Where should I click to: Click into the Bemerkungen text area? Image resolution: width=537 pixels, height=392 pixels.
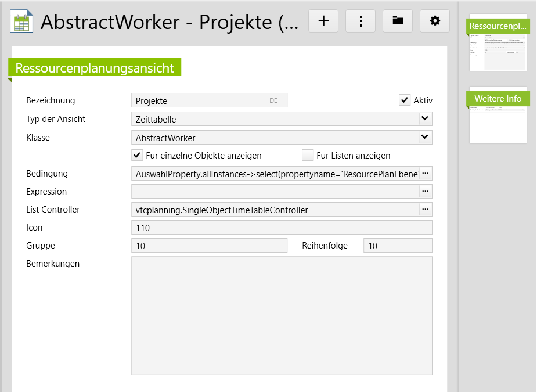tap(282, 315)
